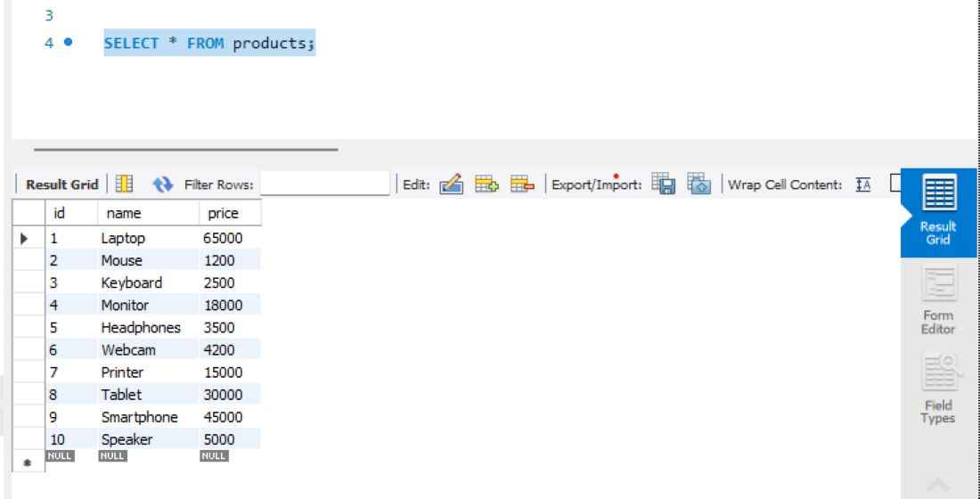Click the price cell 18000
Screen dimensions: 980x499
pos(229,305)
